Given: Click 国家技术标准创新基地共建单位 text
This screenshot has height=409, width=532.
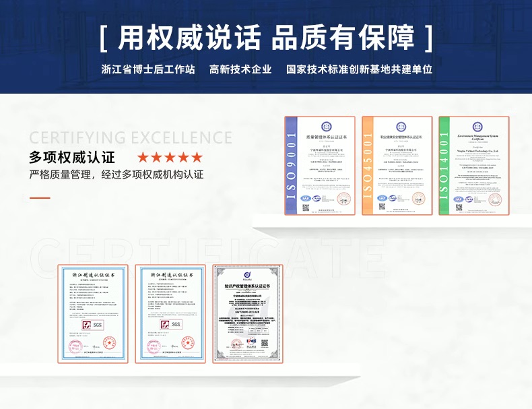Looking at the screenshot, I should tap(359, 69).
